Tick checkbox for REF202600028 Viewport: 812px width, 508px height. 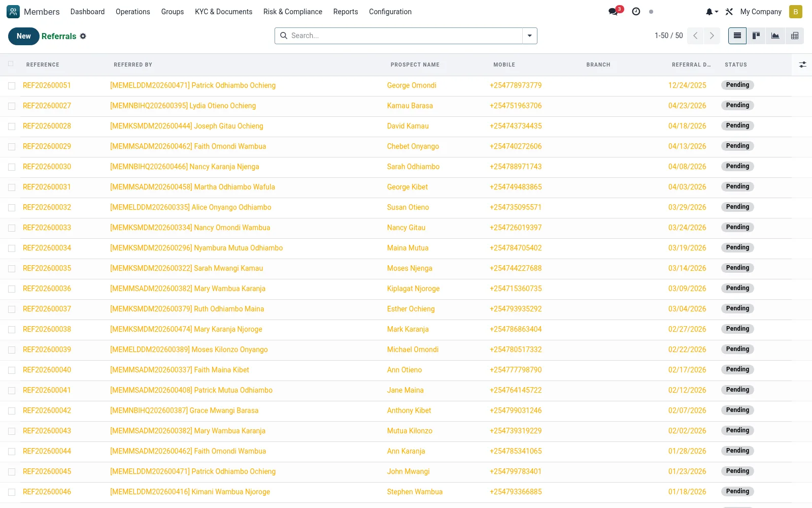point(12,126)
